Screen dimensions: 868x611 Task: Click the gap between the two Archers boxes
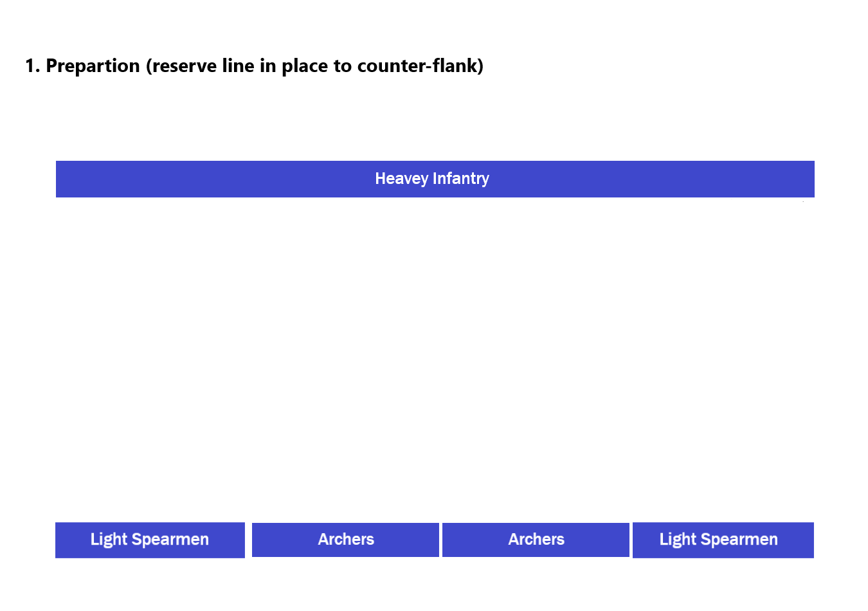[x=440, y=540]
